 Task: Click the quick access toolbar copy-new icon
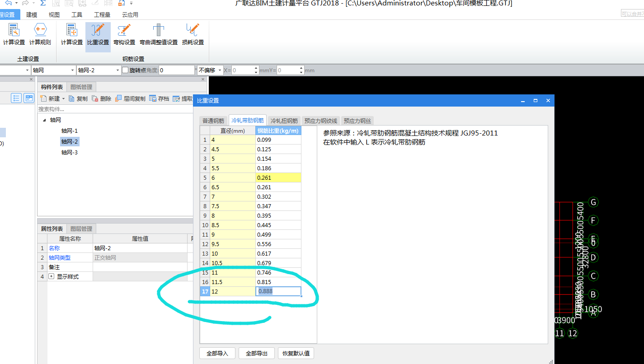[x=121, y=3]
